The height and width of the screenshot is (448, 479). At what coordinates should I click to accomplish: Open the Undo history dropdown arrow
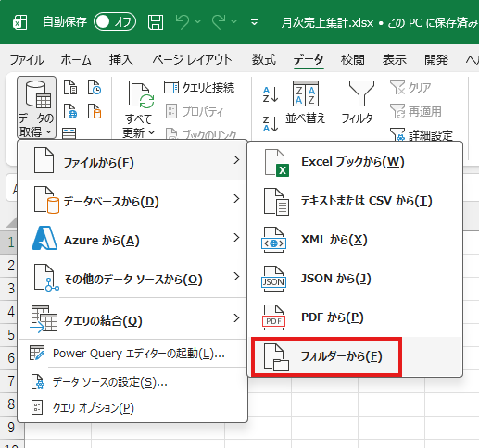pyautogui.click(x=198, y=22)
